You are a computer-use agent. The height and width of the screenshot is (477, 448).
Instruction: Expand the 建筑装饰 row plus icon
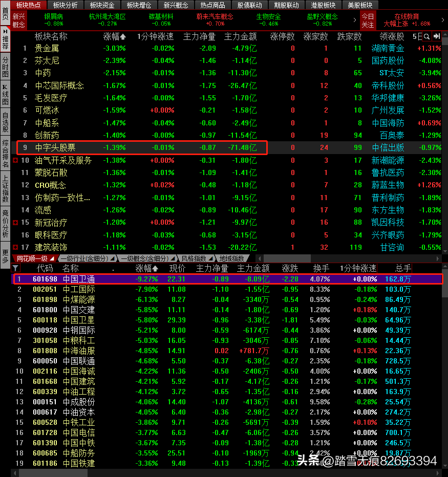coord(15,247)
